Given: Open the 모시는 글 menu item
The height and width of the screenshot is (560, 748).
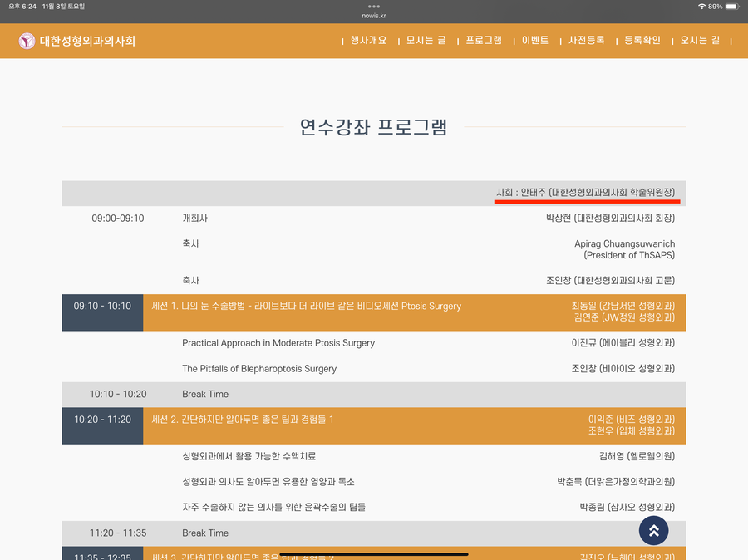Looking at the screenshot, I should pos(426,41).
